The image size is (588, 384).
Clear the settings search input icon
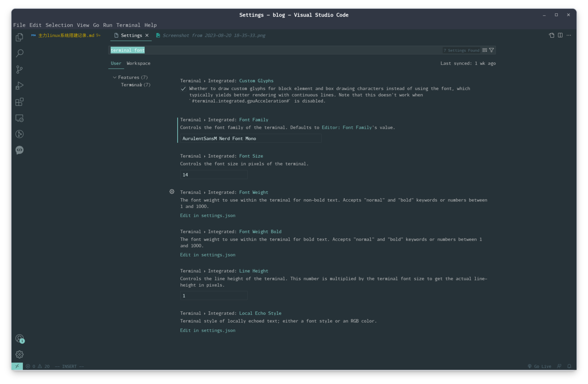point(485,50)
